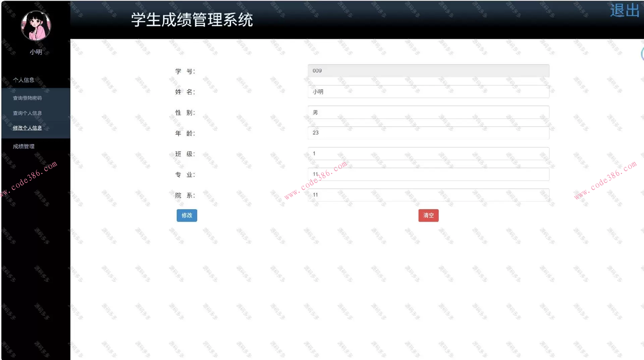Open 查询个人信息 in the sidebar
The image size is (644, 360).
pyautogui.click(x=27, y=113)
